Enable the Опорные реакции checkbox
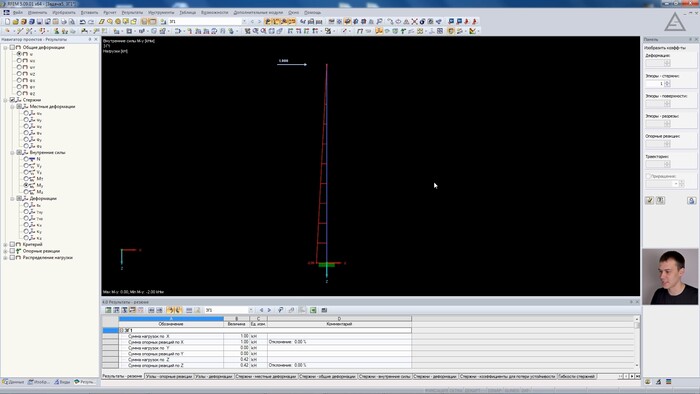 click(12, 251)
